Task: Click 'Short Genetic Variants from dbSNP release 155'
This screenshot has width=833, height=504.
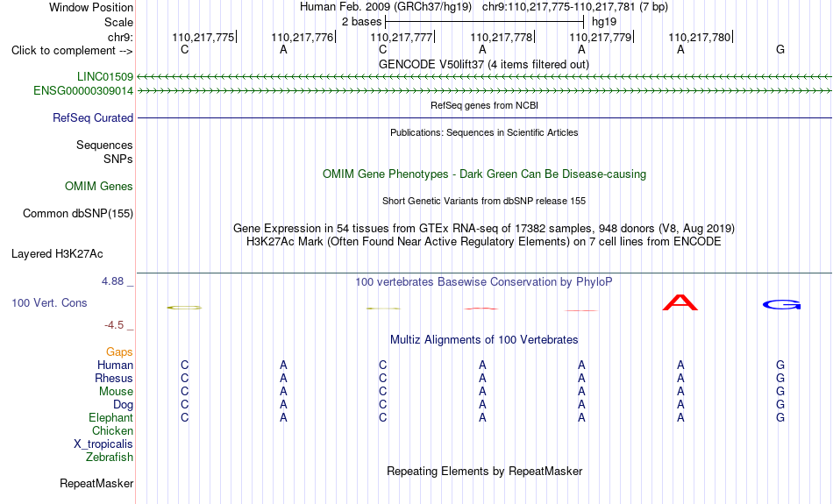Action: click(484, 201)
